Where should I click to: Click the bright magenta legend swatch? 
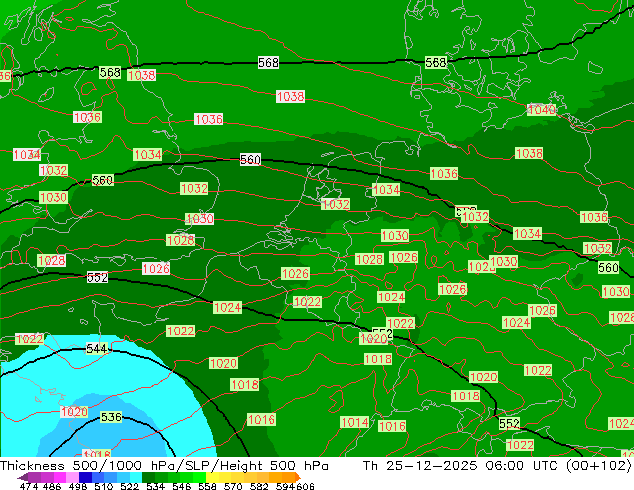(60, 477)
